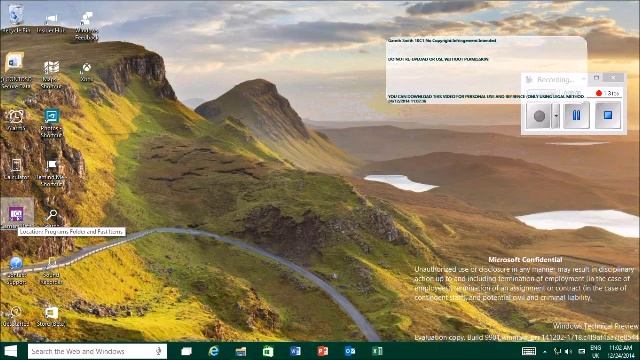640x360 pixels.
Task: Open the Windows Feedback desktop shortcut
Action: click(x=87, y=25)
